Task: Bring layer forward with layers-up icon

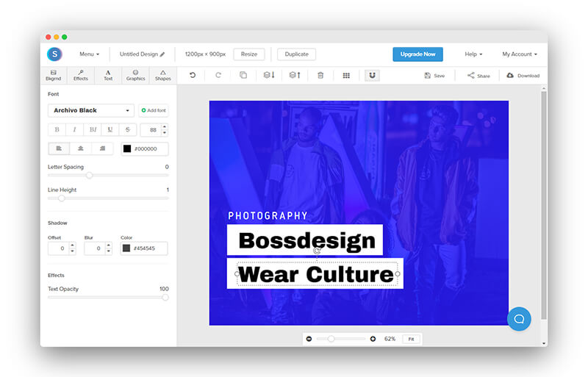Action: tap(295, 75)
